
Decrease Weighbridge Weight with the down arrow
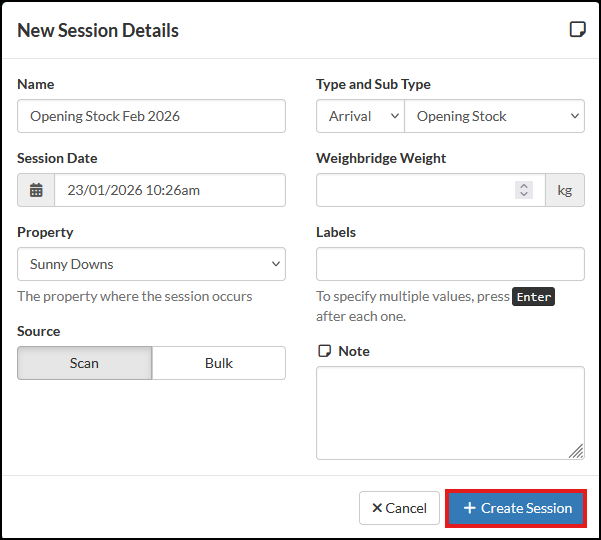click(524, 194)
